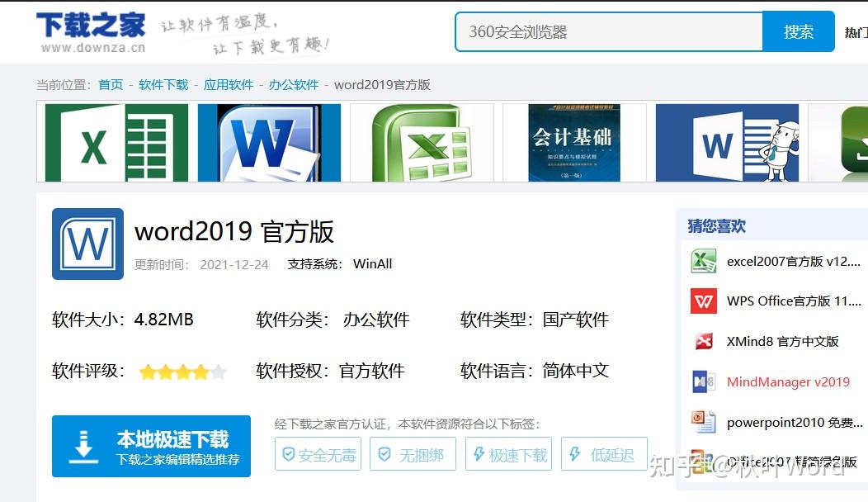Open WPS Office官方版 recommendation link
The image size is (868, 502).
794,301
